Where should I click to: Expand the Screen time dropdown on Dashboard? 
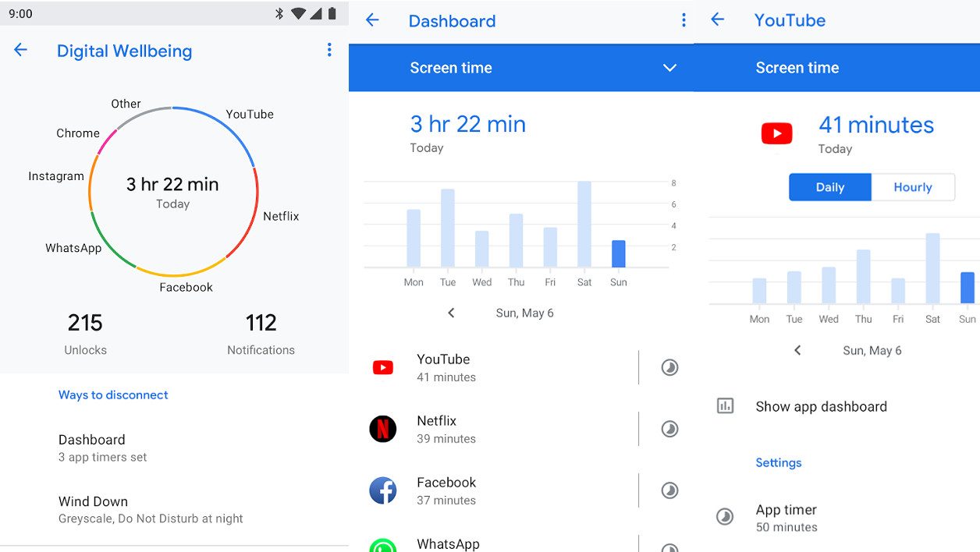[x=669, y=68]
